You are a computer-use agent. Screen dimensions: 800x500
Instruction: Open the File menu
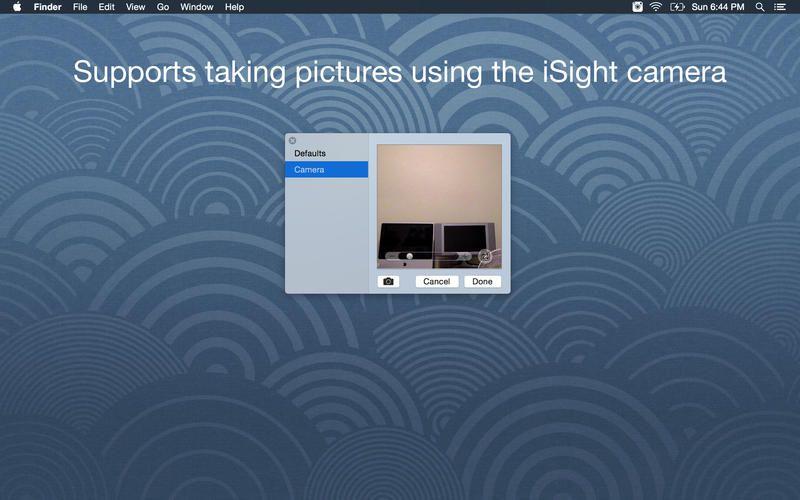pyautogui.click(x=80, y=7)
